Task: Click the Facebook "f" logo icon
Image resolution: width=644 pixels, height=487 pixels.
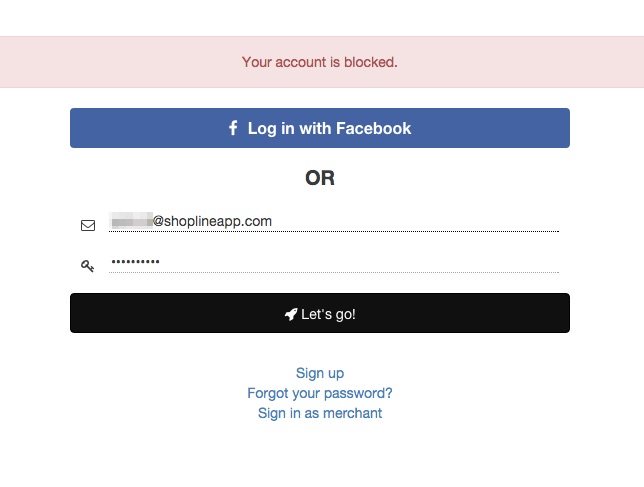Action: click(x=233, y=128)
